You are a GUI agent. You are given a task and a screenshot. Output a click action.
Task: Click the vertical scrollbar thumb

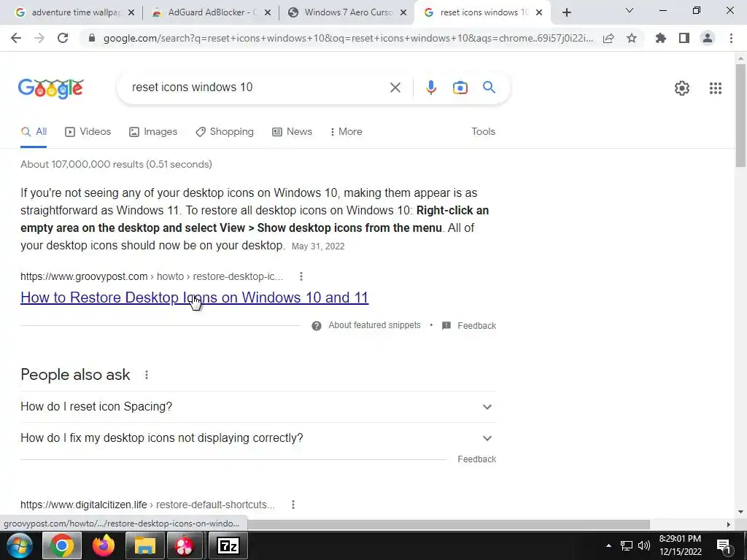(x=741, y=116)
